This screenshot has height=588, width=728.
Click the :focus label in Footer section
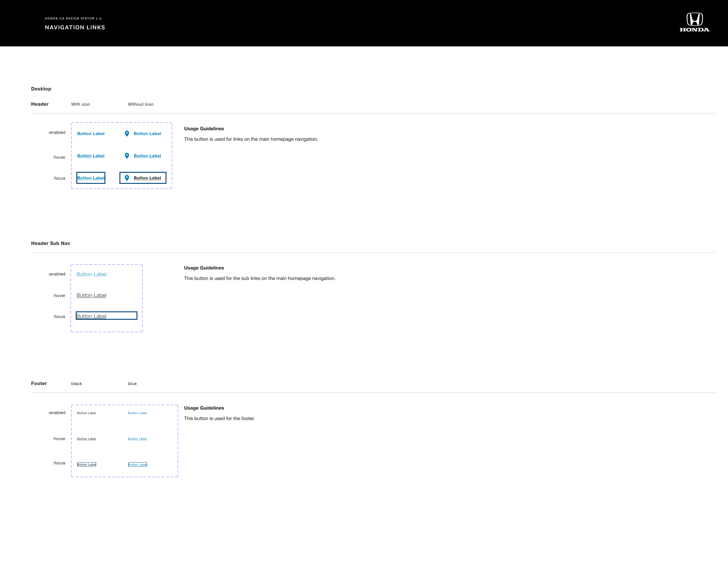(59, 463)
